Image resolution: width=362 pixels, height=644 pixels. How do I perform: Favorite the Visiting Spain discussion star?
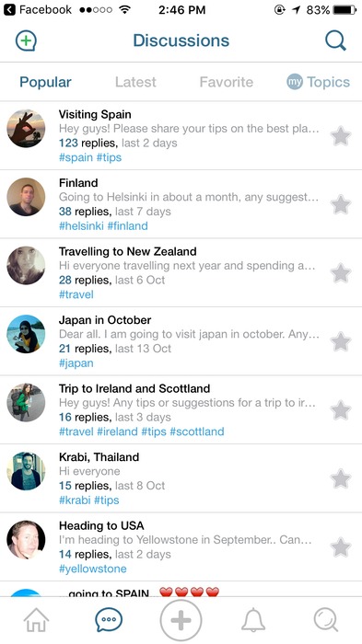point(341,136)
